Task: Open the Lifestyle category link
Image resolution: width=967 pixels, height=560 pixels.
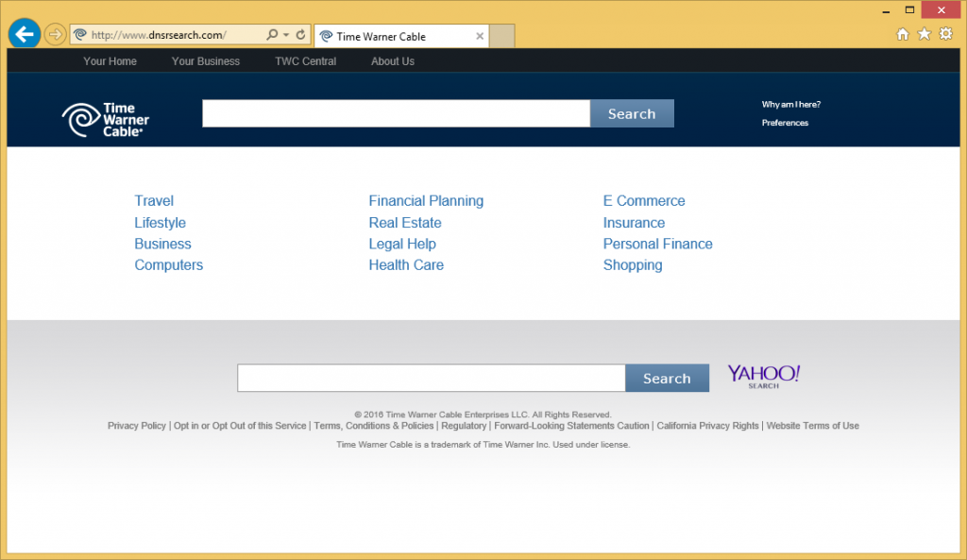Action: pos(160,223)
